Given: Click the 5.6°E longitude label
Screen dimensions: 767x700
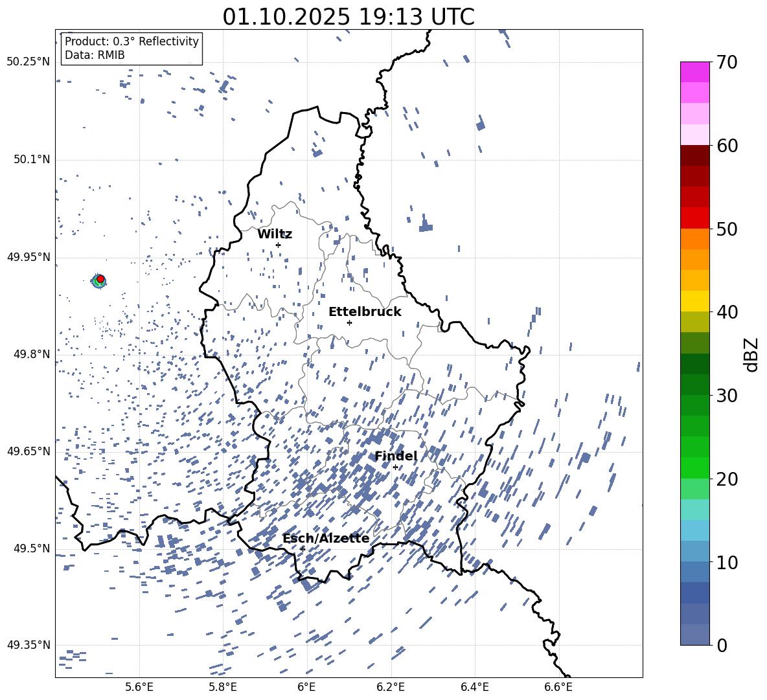Looking at the screenshot, I should click(139, 687).
